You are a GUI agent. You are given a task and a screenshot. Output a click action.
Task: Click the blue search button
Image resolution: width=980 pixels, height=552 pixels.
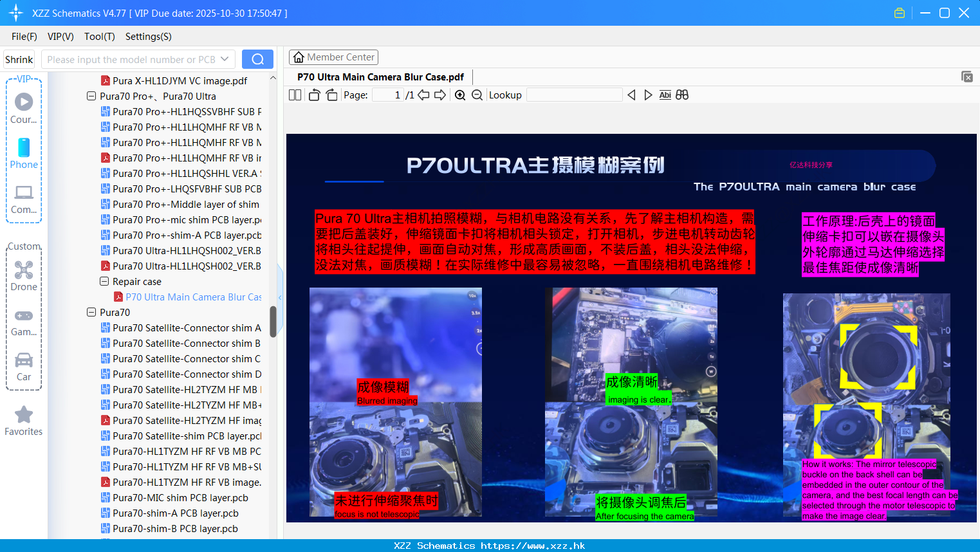tap(257, 59)
